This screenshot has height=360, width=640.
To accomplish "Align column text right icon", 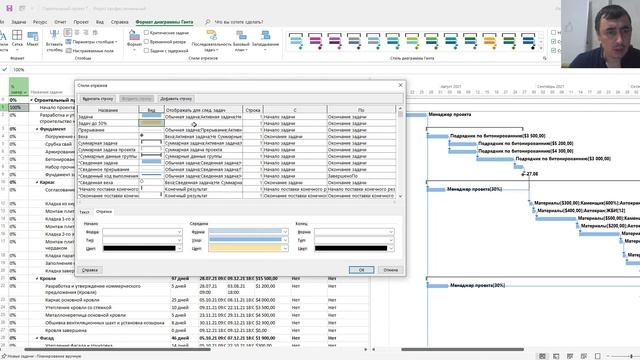I will pyautogui.click(x=86, y=33).
